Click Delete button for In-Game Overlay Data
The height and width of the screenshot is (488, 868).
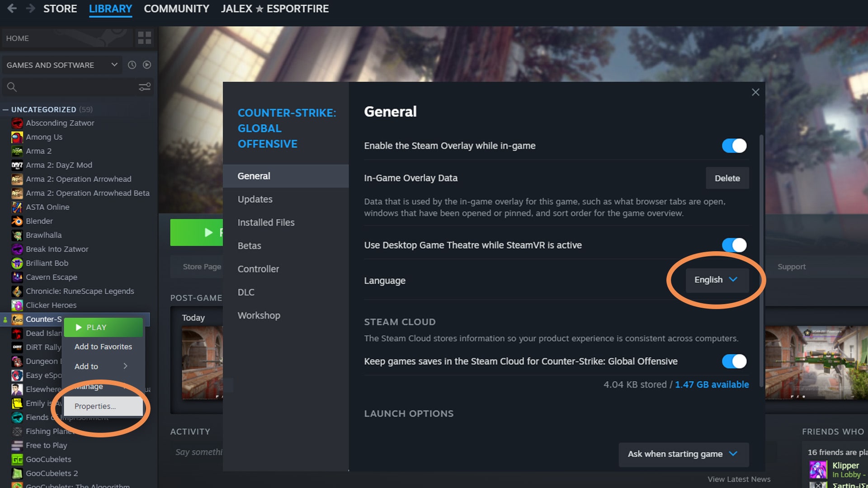click(x=727, y=178)
